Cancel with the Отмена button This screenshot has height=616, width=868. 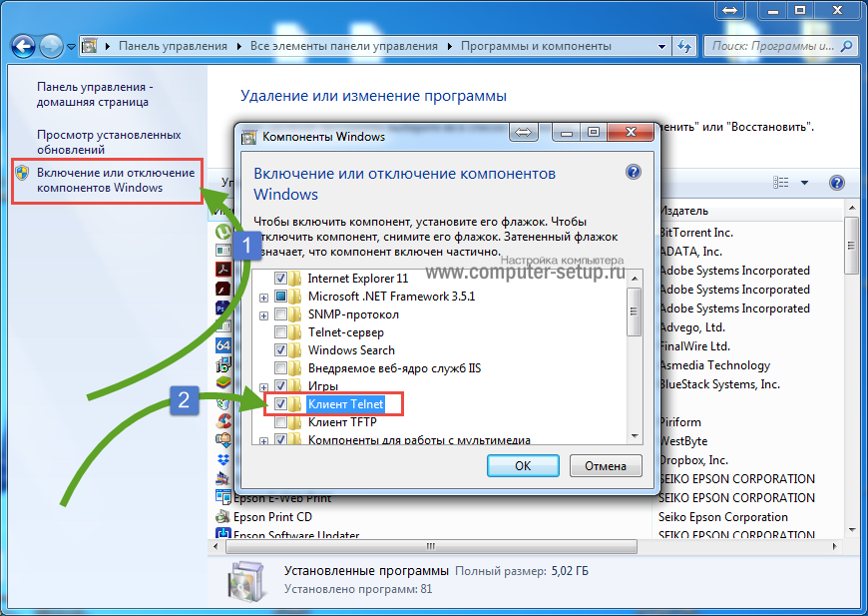tap(606, 466)
